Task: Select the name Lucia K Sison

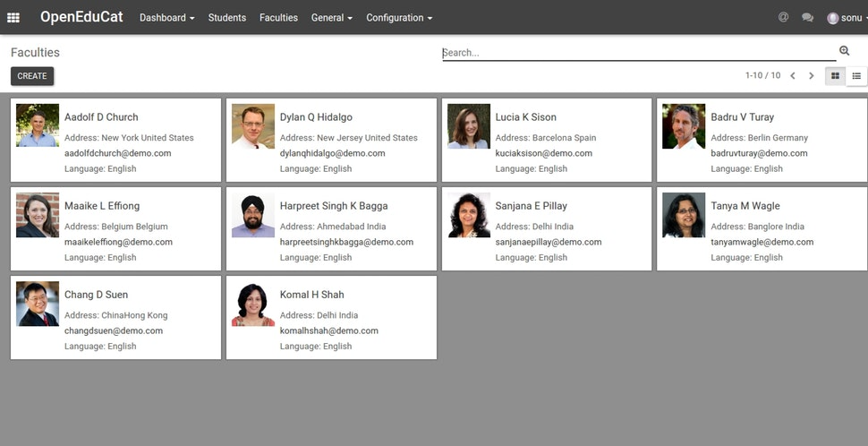Action: point(526,117)
